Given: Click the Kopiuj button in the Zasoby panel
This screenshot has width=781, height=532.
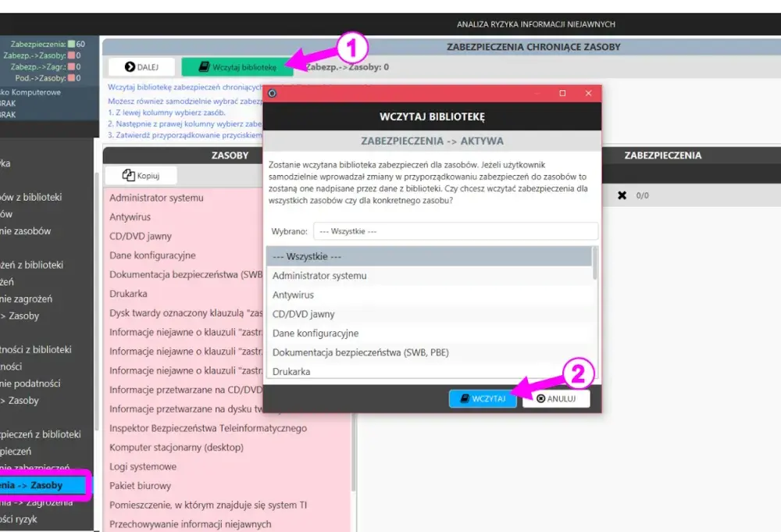Looking at the screenshot, I should (x=141, y=175).
